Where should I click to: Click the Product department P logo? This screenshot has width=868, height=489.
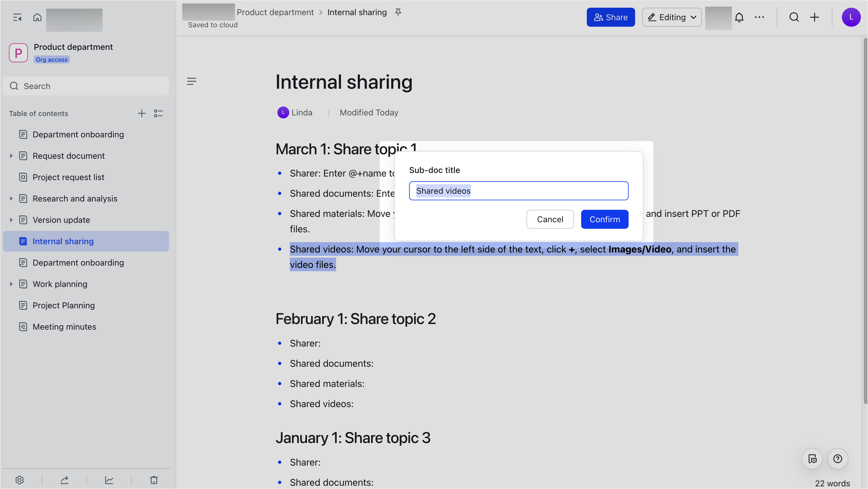(18, 53)
